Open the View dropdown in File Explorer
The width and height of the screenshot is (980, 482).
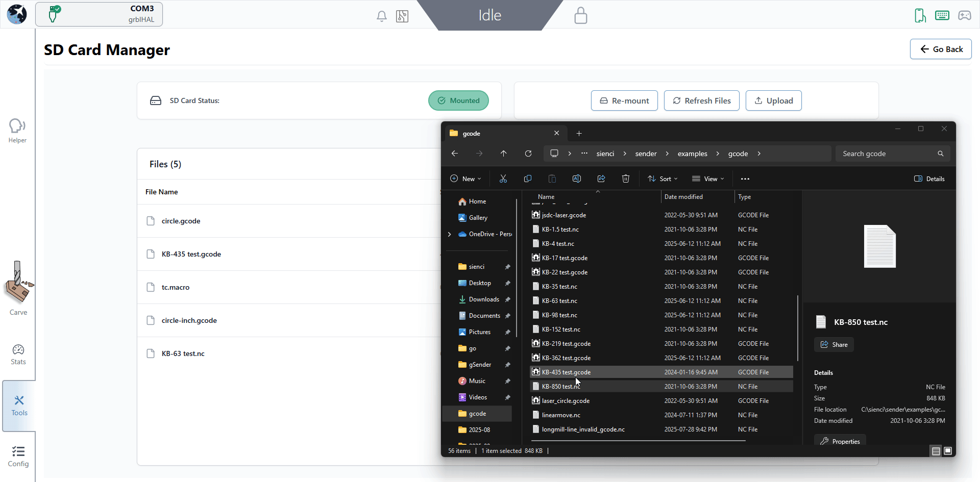[708, 179]
